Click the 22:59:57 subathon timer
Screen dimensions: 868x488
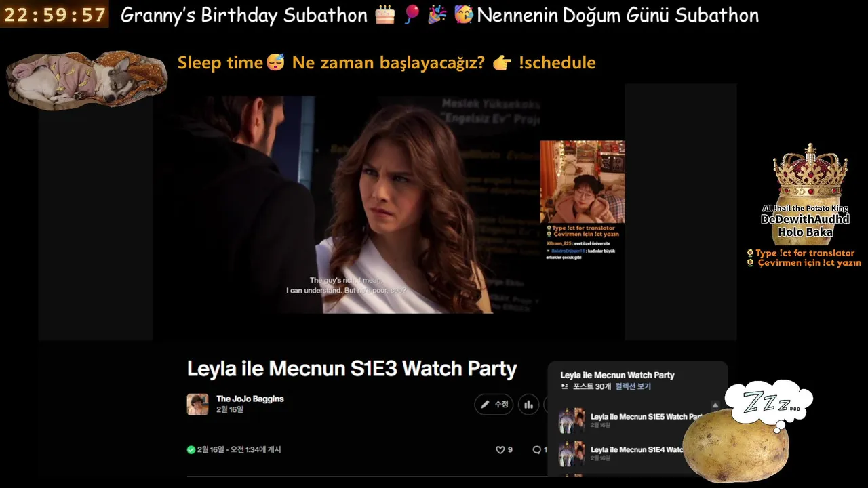pos(55,15)
